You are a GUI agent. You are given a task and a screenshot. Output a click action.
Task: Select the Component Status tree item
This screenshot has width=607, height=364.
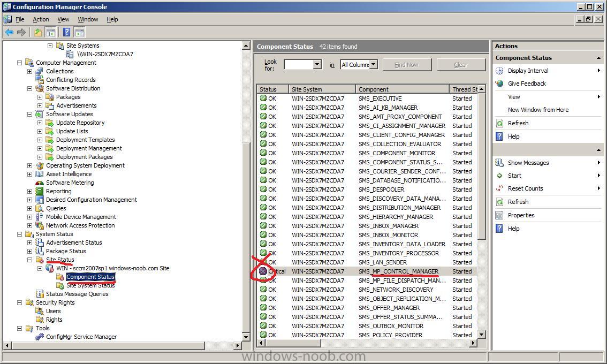click(x=90, y=277)
